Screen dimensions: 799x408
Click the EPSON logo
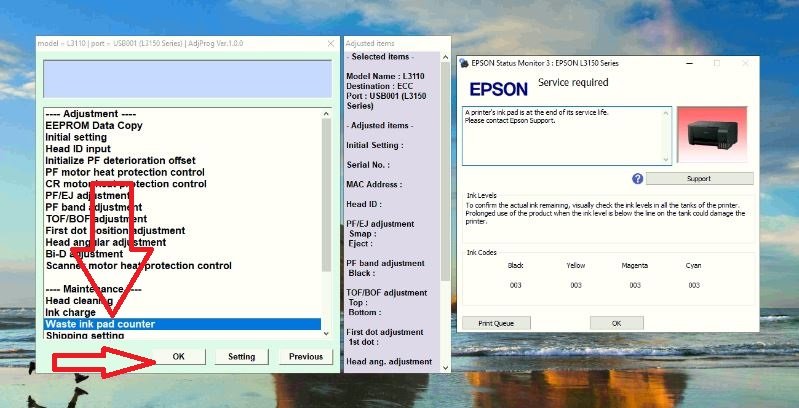[498, 90]
